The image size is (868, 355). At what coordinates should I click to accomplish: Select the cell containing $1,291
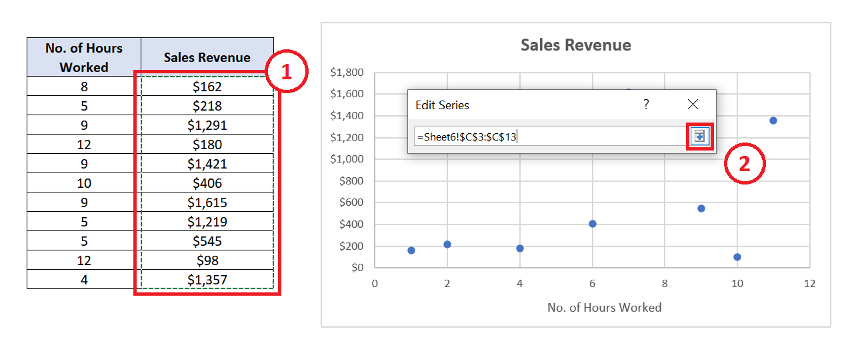(207, 125)
